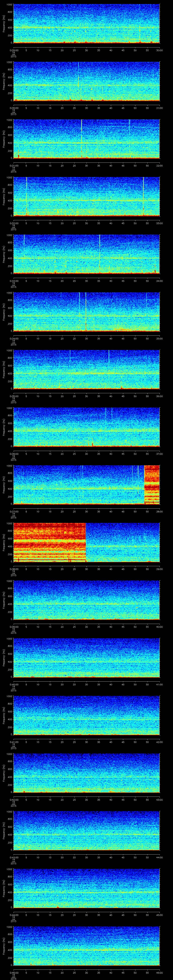Click the noise burst onset in 0:37:00 spectrogram
173x980 pixels.
[145, 484]
